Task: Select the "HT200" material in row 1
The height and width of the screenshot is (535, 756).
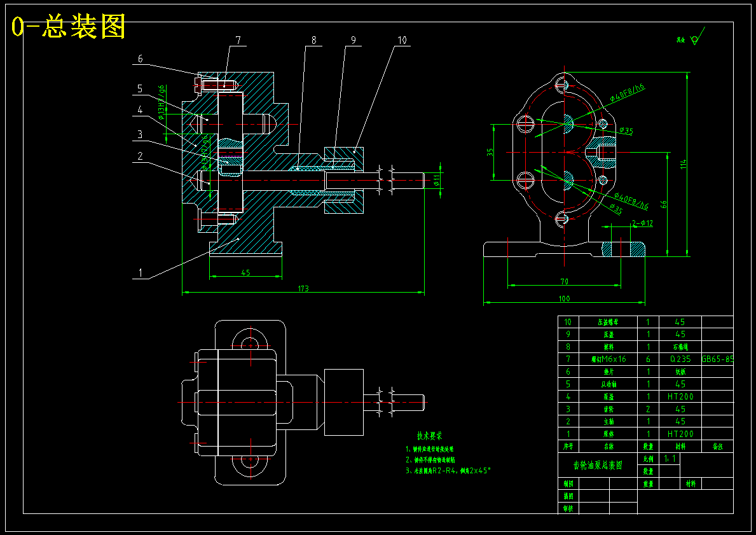Action: point(680,434)
